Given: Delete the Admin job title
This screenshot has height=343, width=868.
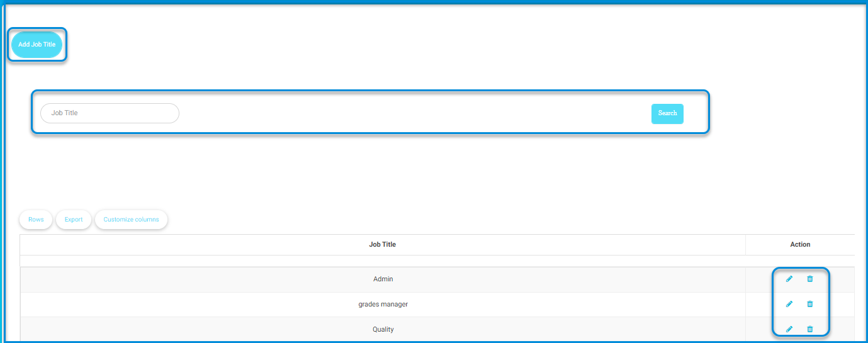Looking at the screenshot, I should (x=810, y=279).
